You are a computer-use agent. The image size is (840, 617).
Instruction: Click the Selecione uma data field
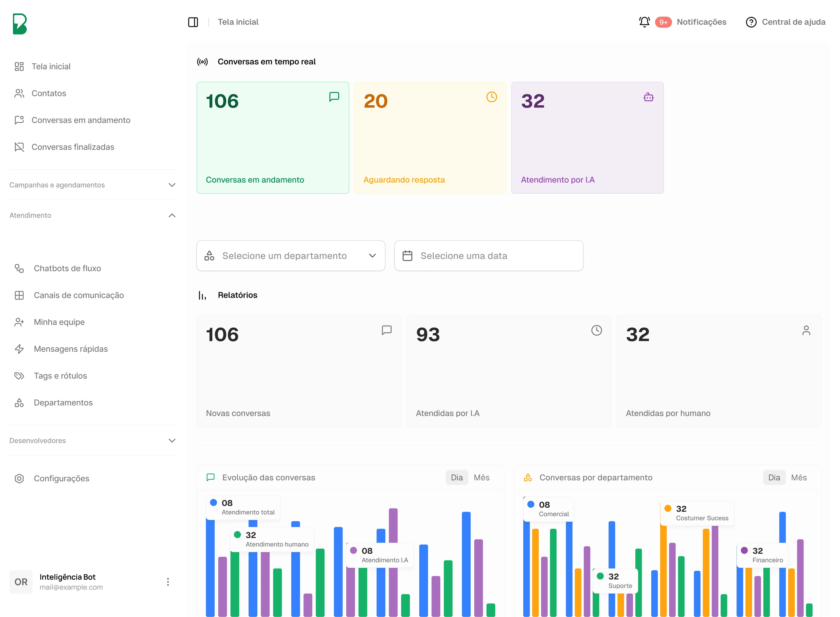coord(488,256)
